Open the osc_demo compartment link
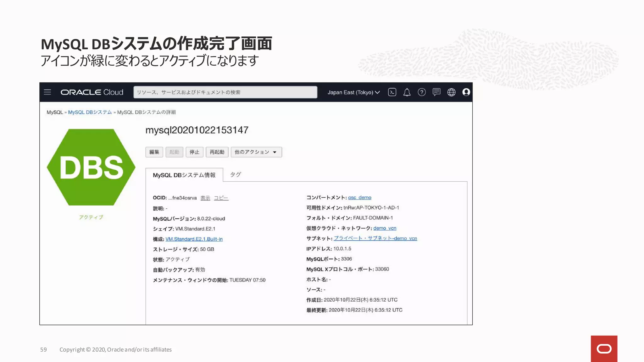 (x=360, y=197)
